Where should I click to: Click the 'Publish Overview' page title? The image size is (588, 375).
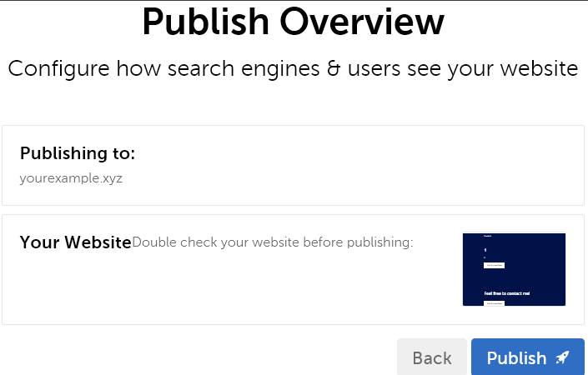pyautogui.click(x=293, y=22)
